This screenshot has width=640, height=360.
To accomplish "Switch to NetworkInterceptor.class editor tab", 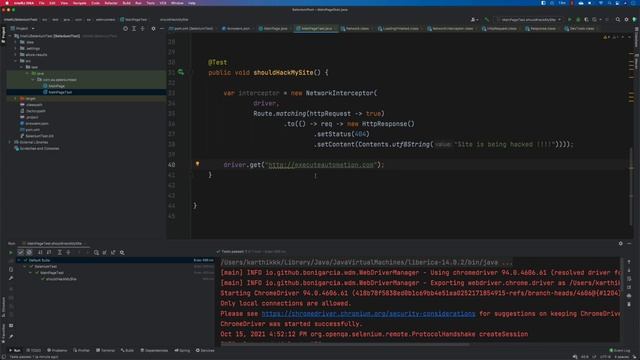I will click(452, 29).
